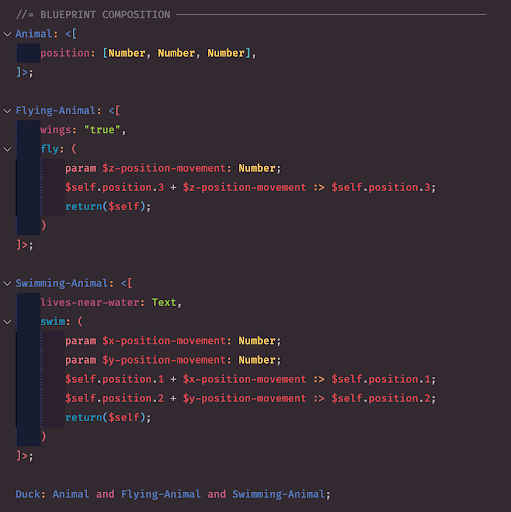Click the fly function name
Viewport: 511px width, 512px height.
[49, 149]
